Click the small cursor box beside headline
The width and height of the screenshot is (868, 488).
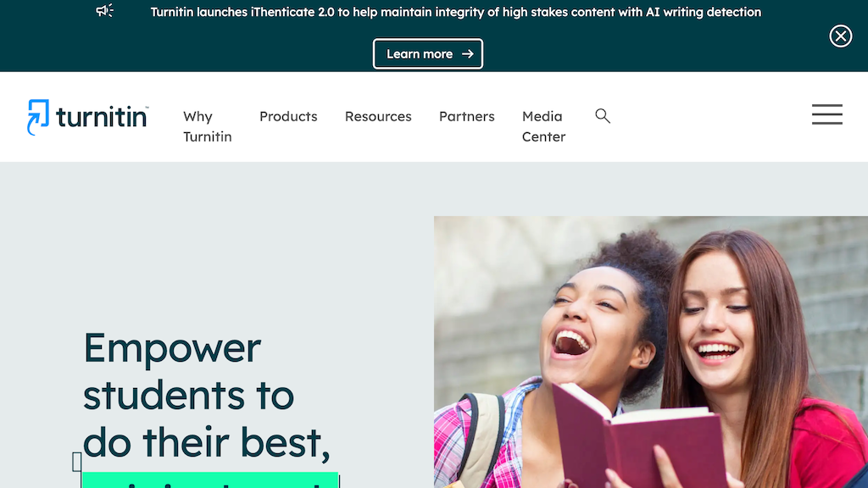pyautogui.click(x=77, y=462)
